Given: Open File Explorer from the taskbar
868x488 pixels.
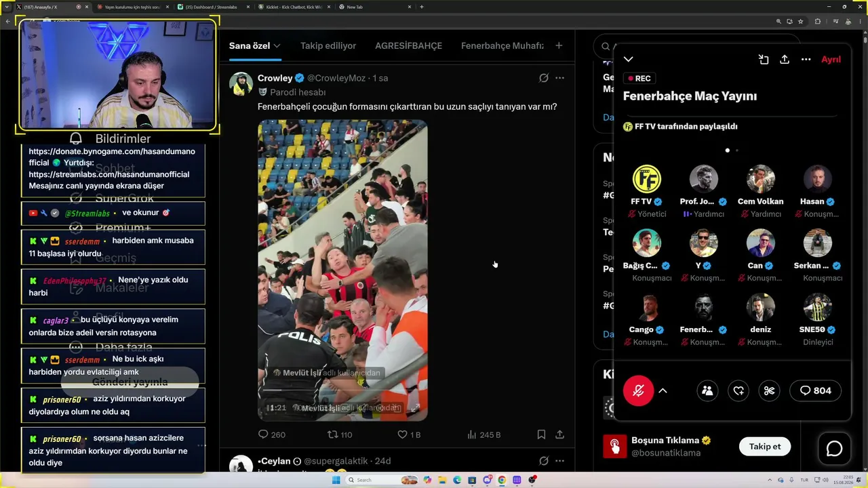Looking at the screenshot, I should coord(441,480).
